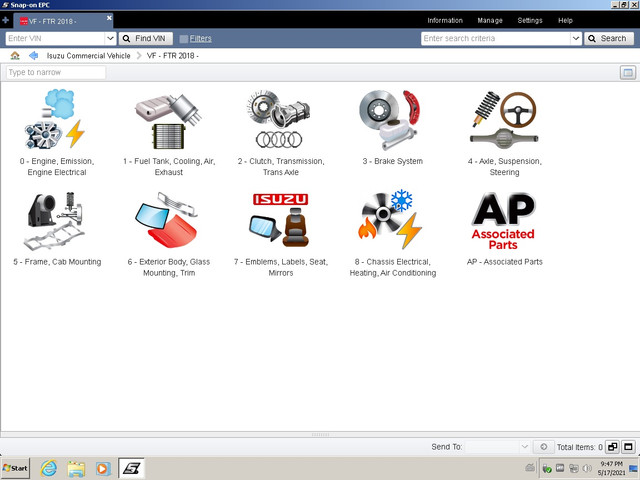Switch to Snap-on EPC taskbar icon
Screen dimensions: 640x480
131,468
